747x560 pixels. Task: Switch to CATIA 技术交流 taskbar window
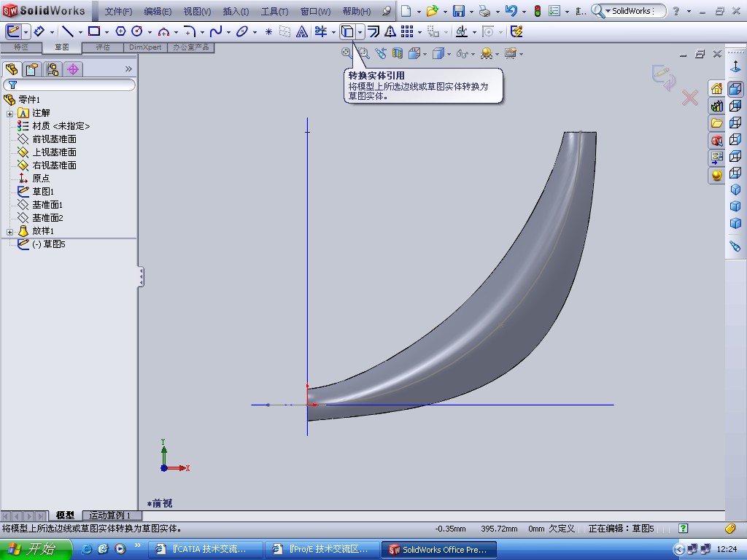click(x=206, y=550)
